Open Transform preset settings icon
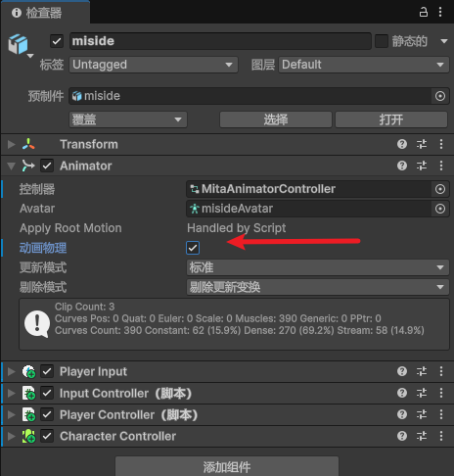 (422, 144)
